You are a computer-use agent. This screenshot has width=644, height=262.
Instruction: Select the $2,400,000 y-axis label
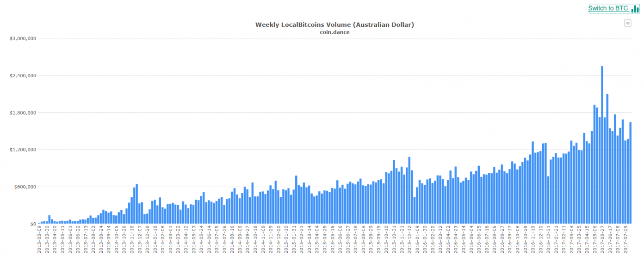pyautogui.click(x=23, y=75)
